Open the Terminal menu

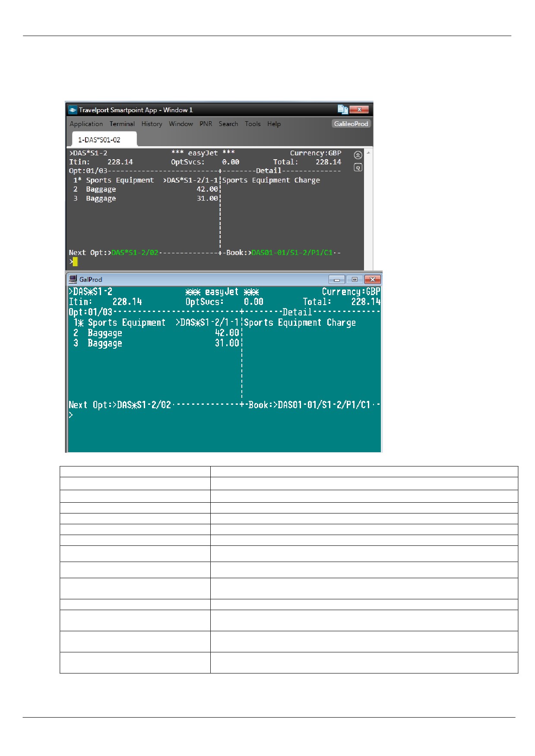tap(122, 124)
